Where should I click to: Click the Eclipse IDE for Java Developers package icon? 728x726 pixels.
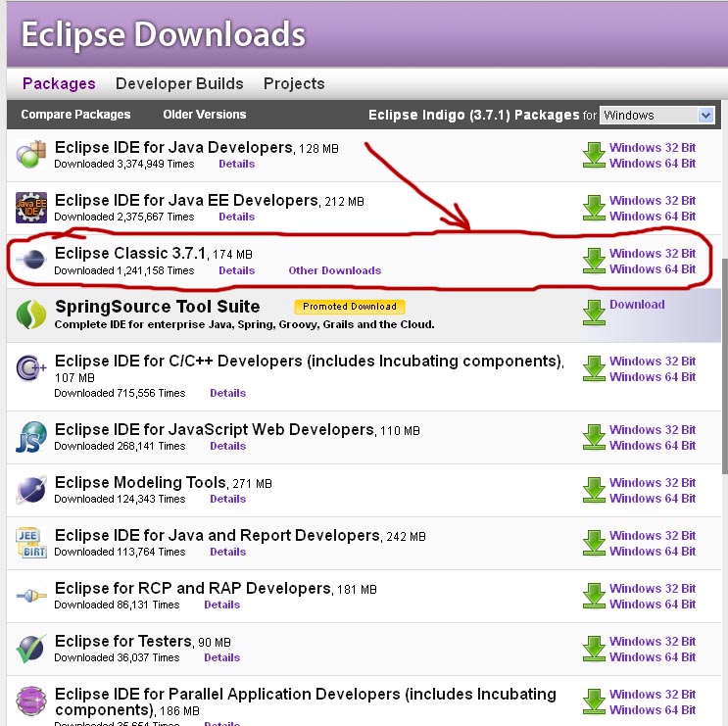coord(31,155)
